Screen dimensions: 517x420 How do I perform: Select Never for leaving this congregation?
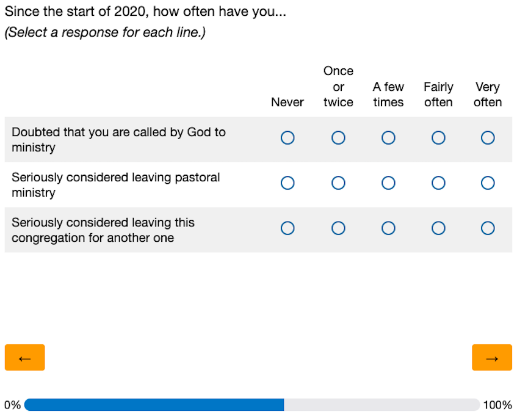[x=287, y=228]
